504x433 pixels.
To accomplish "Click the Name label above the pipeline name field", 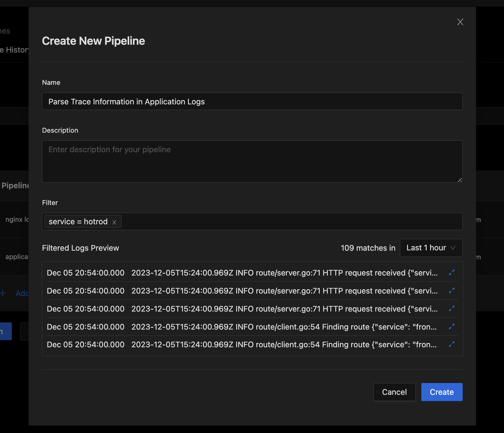I will [51, 82].
